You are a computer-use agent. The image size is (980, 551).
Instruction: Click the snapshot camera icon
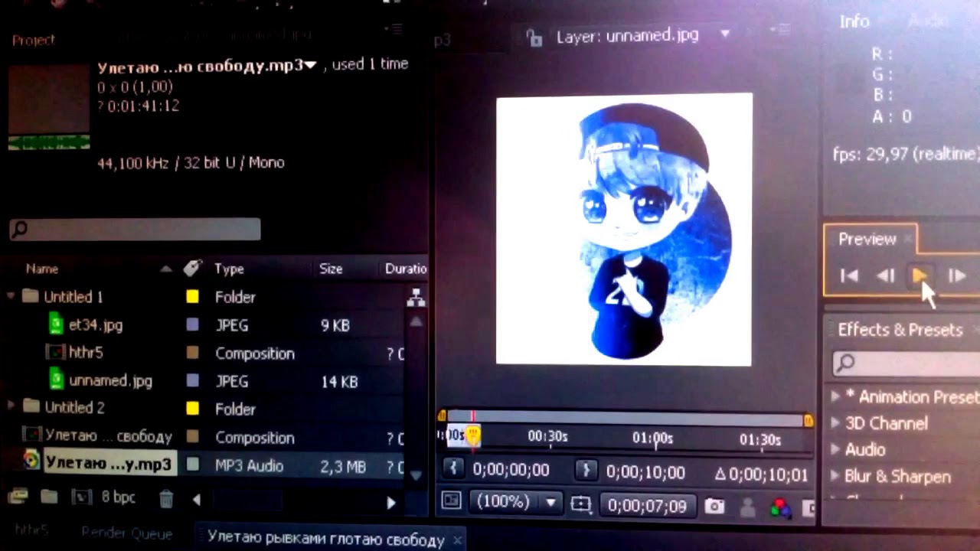(x=714, y=506)
